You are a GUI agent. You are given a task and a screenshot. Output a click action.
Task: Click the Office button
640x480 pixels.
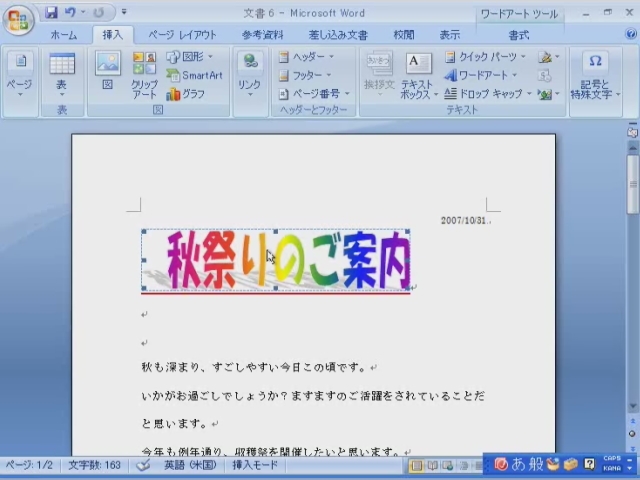coord(18,19)
